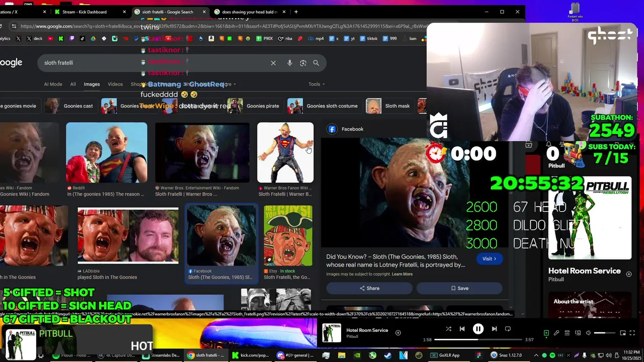Click the sloth fratelli search field
644x362 pixels.
pos(151,63)
